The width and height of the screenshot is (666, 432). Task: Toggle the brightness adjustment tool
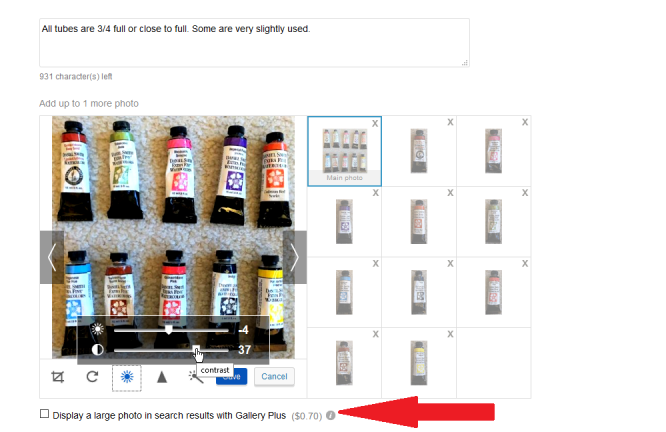pos(127,377)
